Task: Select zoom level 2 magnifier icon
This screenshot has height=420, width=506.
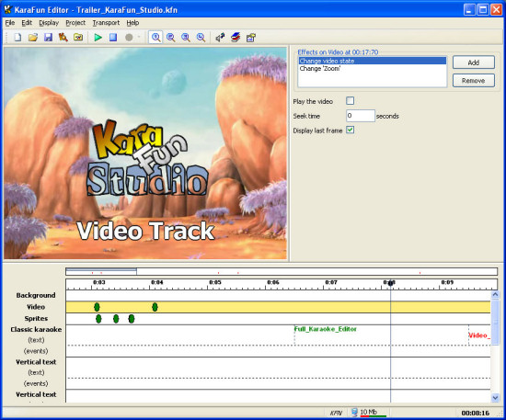Action: (x=171, y=38)
